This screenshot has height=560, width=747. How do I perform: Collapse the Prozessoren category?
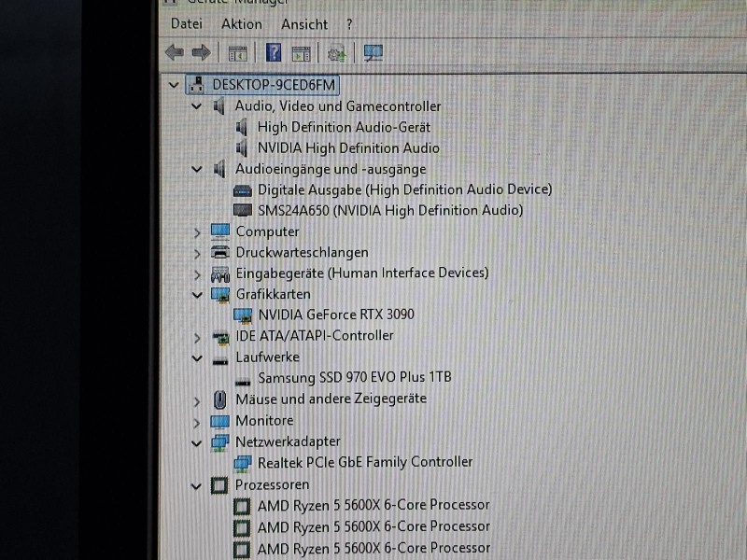pos(197,485)
